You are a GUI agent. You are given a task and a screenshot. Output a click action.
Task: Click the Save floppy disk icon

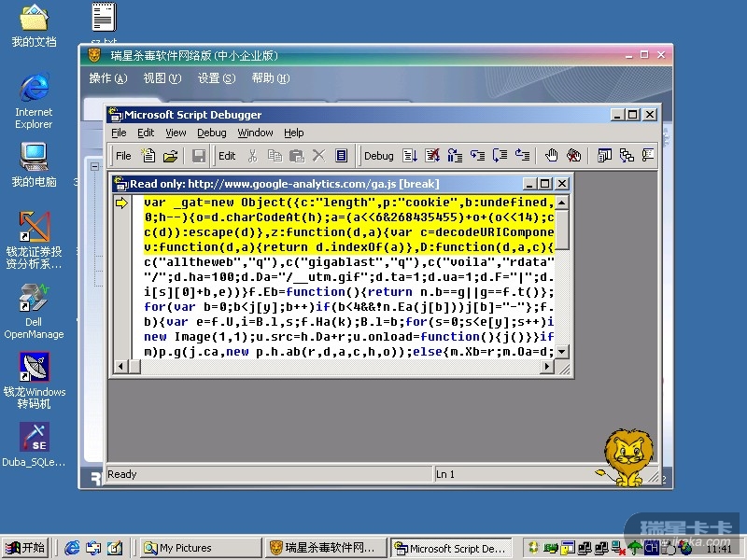(x=198, y=156)
